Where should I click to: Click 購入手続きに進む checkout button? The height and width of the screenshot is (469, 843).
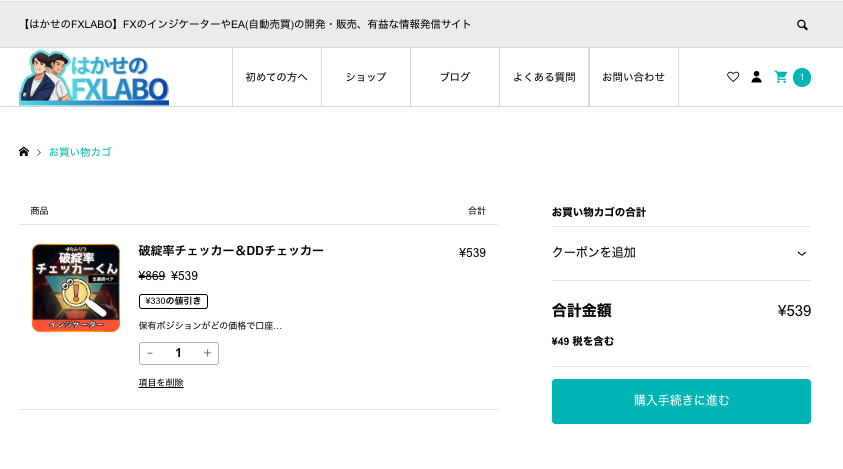click(681, 401)
